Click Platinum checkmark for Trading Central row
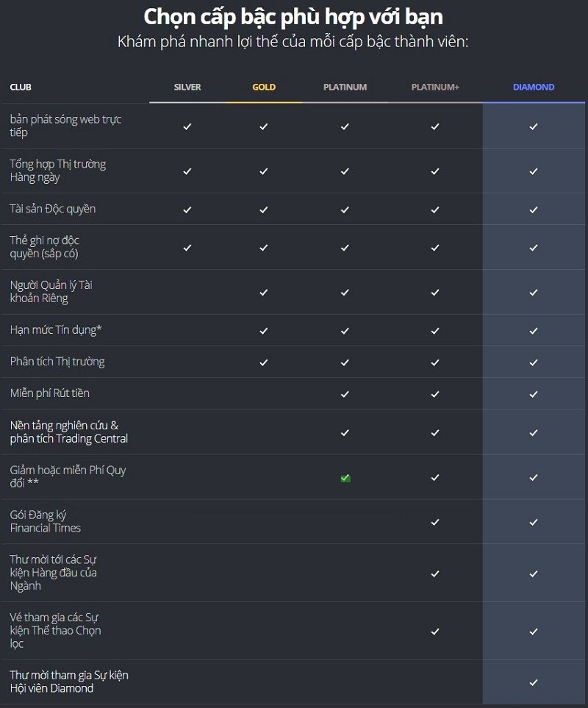Viewport: 588px width, 708px height. [345, 432]
